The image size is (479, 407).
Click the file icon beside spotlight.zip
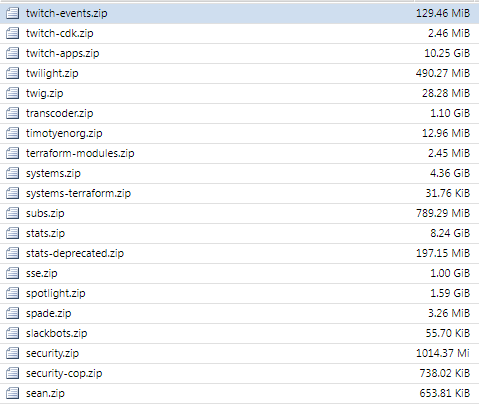(12, 293)
